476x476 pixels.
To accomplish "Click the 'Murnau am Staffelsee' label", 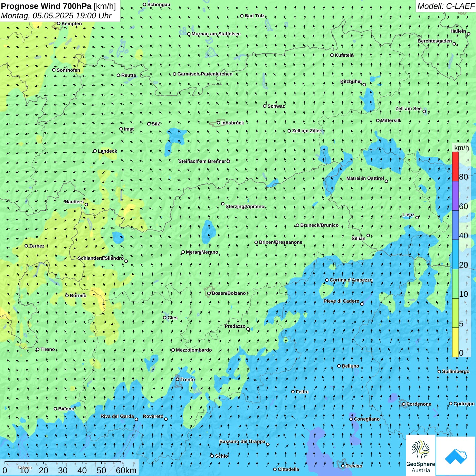I will (216, 34).
